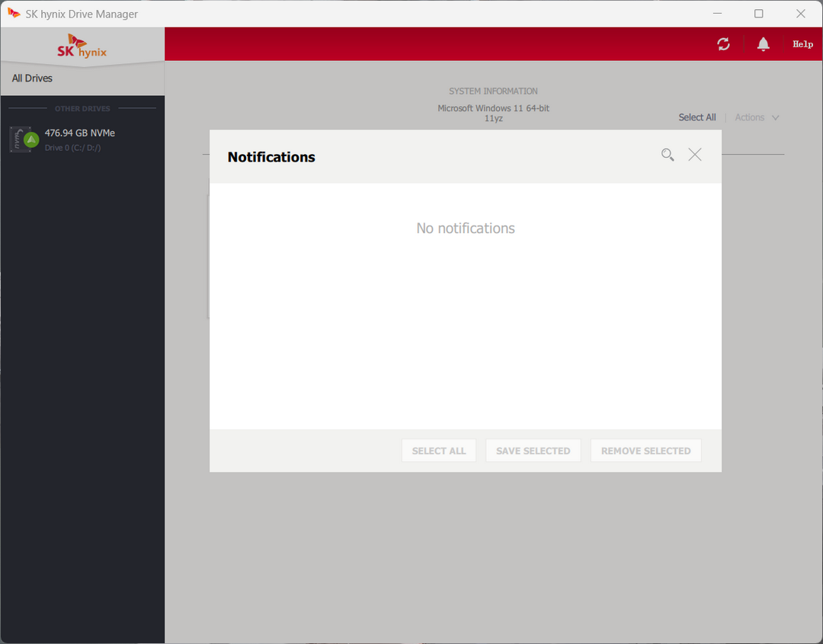Open notifications via the bell icon

[763, 44]
